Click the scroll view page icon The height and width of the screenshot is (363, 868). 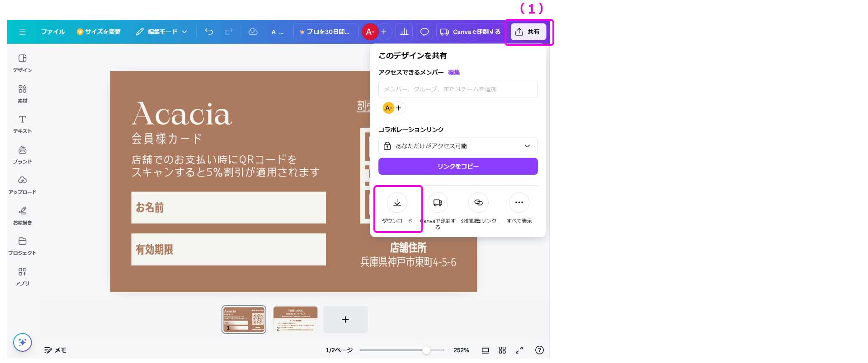(485, 350)
